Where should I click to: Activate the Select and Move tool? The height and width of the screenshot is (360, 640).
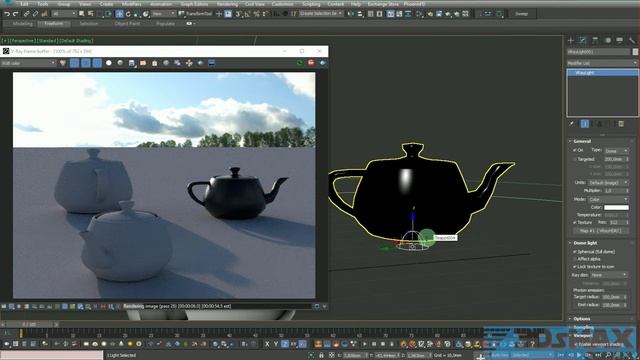120,14
